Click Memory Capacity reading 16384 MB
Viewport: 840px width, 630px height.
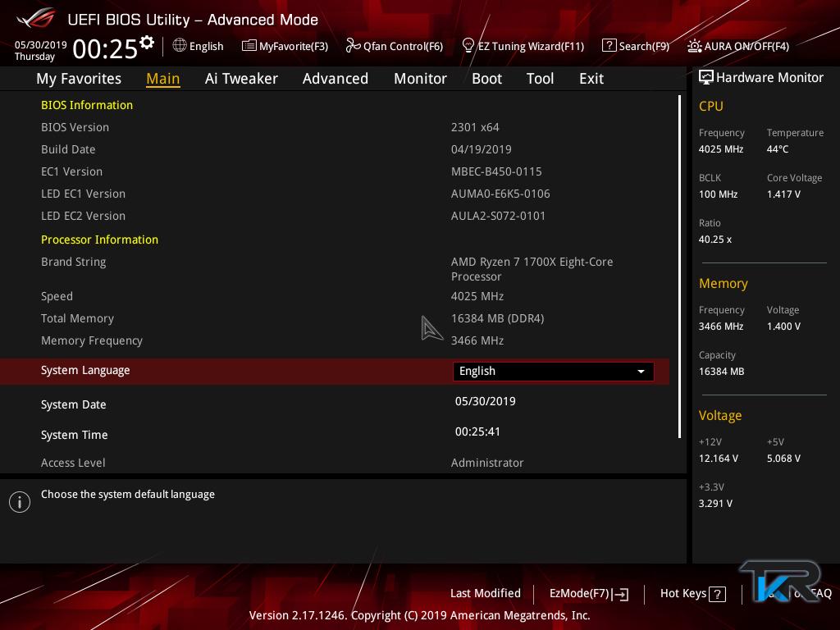[721, 372]
